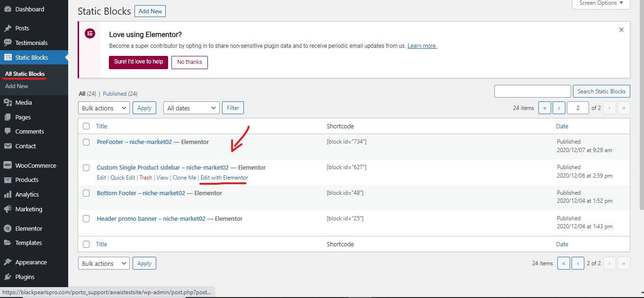644x298 pixels.
Task: Click the Elementor logo in the notice
Action: [90, 34]
